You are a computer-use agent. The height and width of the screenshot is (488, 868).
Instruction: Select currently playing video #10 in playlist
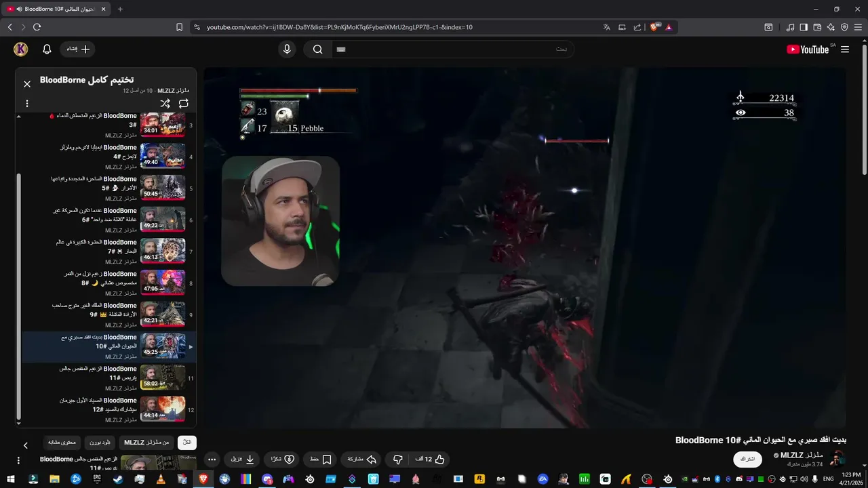click(108, 346)
